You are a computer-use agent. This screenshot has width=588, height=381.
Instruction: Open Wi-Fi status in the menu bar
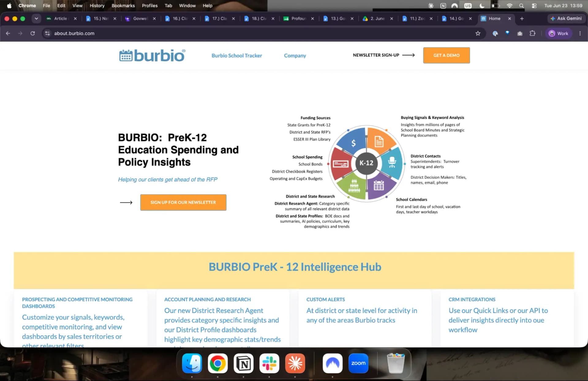coord(509,6)
